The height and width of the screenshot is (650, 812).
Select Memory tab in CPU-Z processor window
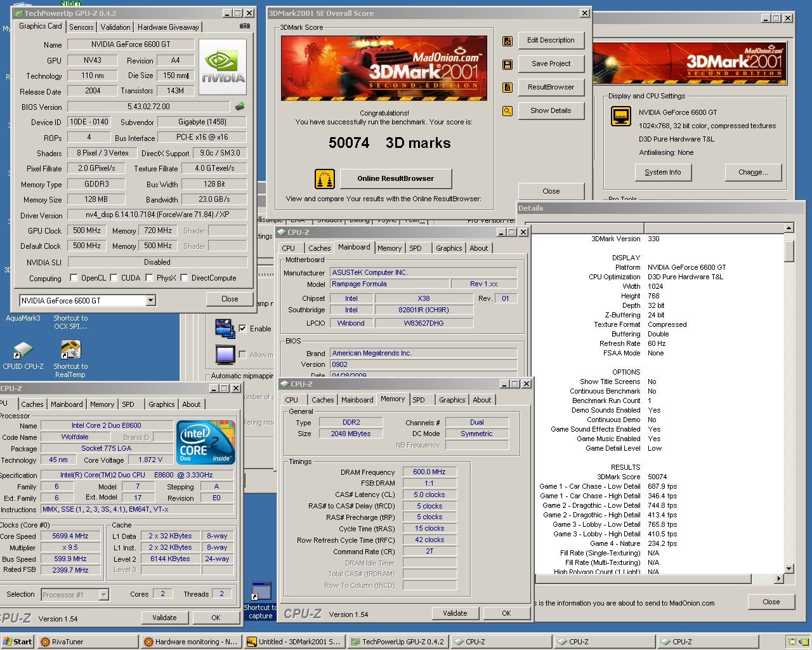click(101, 404)
